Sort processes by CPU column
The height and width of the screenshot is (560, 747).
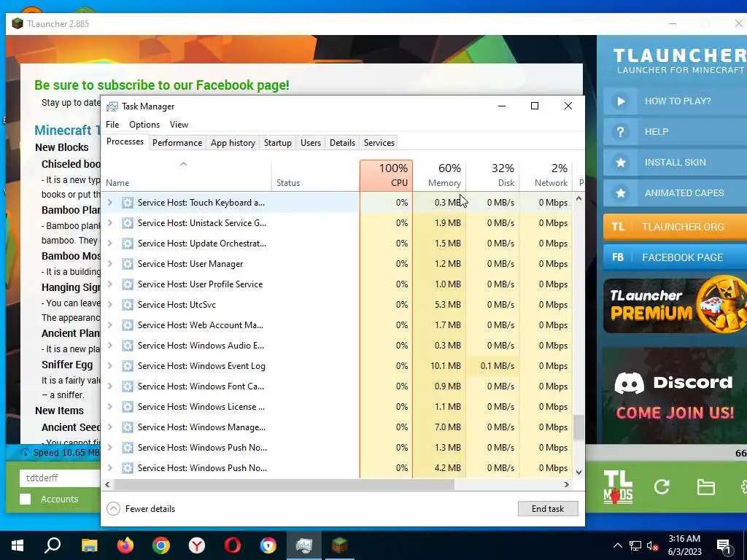387,175
